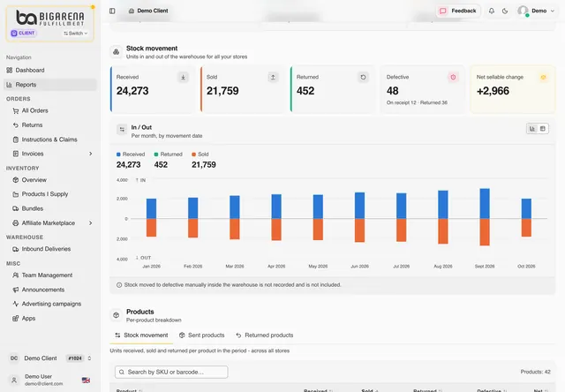Click the Products: 42 count

tap(536, 372)
